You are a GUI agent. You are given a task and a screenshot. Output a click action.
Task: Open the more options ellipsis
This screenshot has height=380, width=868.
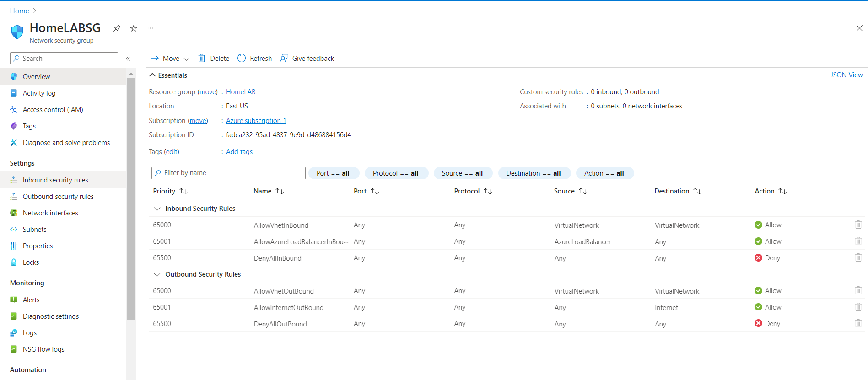click(x=150, y=28)
